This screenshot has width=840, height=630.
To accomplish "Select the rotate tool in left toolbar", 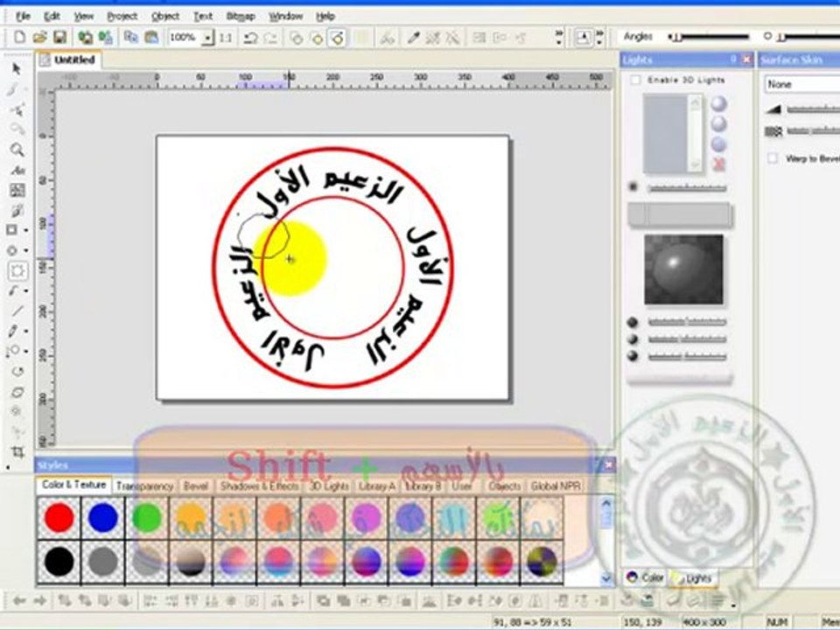I will (17, 371).
